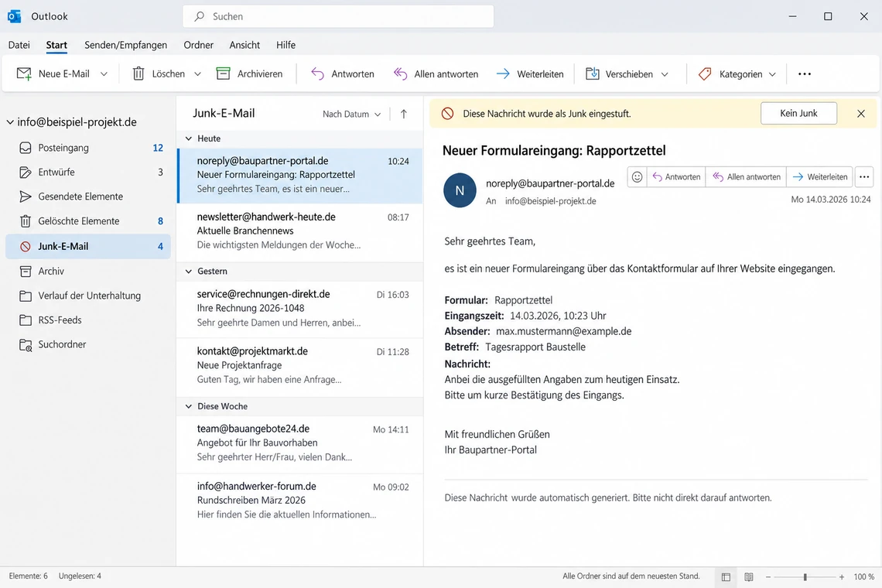Open the Entwürfe folder
The image size is (882, 588).
[88, 173]
